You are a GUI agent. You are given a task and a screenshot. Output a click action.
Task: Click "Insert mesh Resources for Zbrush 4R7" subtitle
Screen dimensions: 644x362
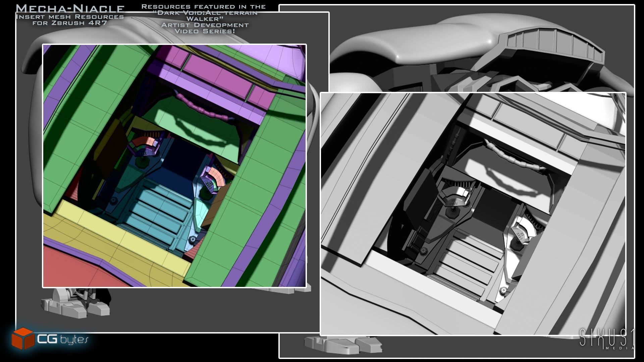[x=70, y=20]
